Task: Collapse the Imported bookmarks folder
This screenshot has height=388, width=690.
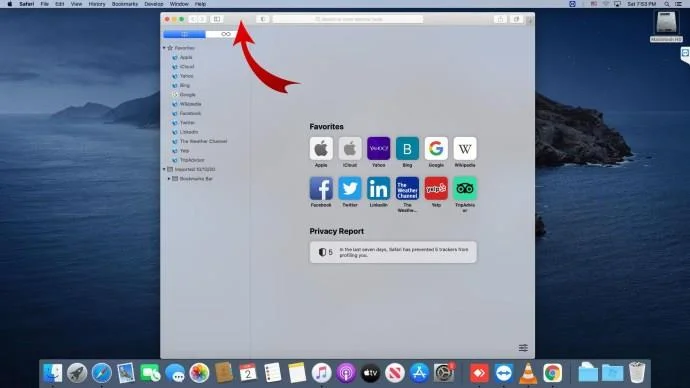Action: (x=164, y=169)
